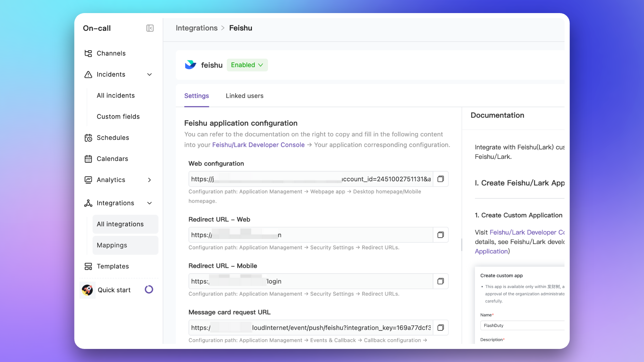The image size is (644, 362).
Task: Expand the Analytics submenu arrow
Action: click(x=150, y=180)
